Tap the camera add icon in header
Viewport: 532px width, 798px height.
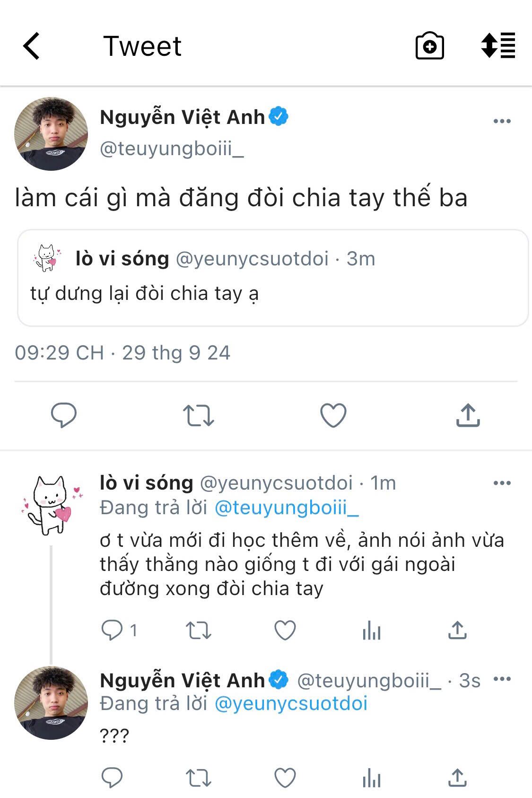click(429, 46)
